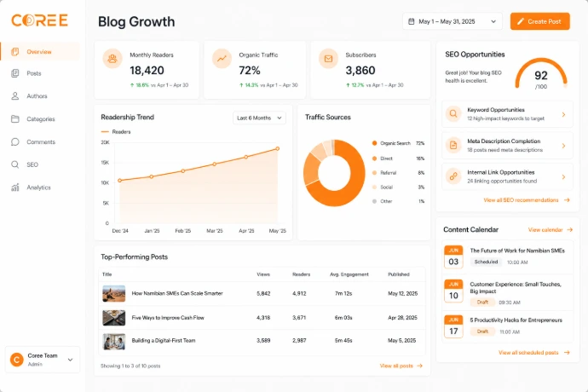This screenshot has height=392, width=588.
Task: Click thumbnail for Five Ways to Improve Cash Flow
Action: click(x=113, y=318)
